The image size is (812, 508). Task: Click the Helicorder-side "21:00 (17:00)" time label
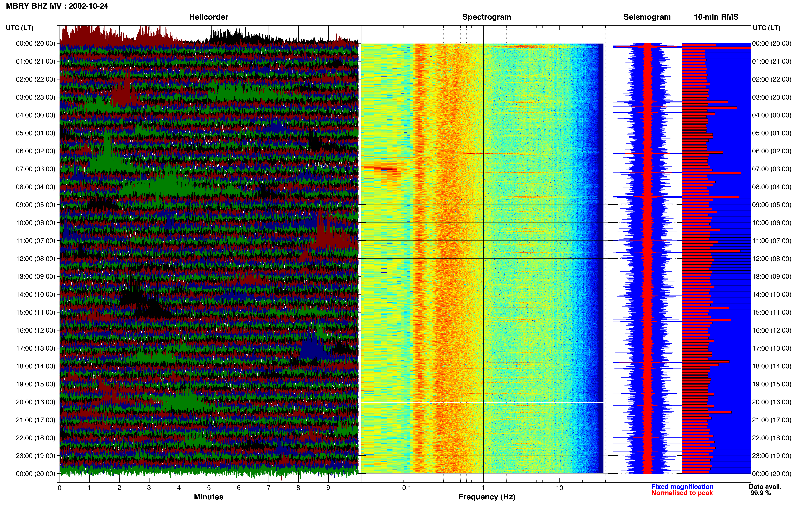[x=35, y=420]
